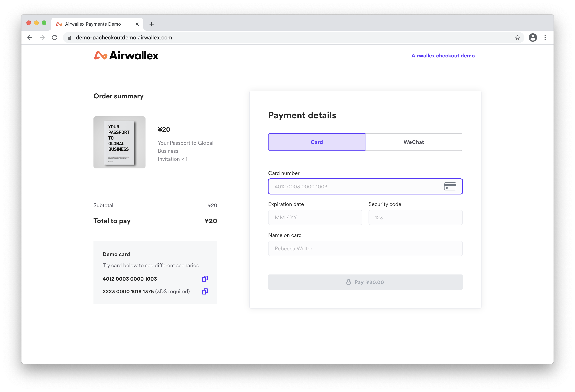Go back to the previous page
The width and height of the screenshot is (575, 392).
point(30,38)
